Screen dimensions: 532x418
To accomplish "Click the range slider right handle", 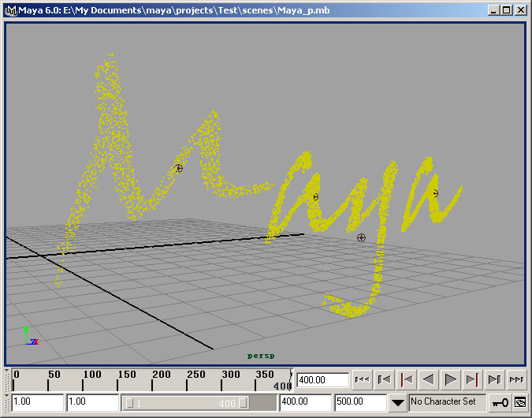I will pos(243,403).
